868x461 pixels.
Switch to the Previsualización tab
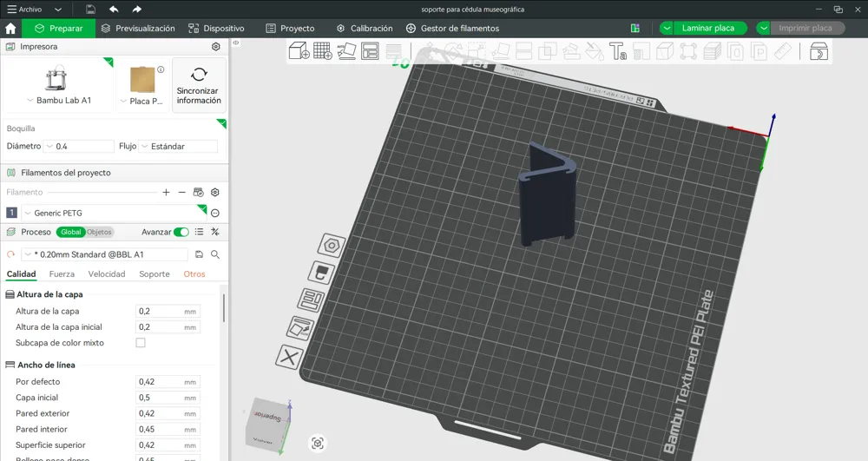click(x=137, y=29)
